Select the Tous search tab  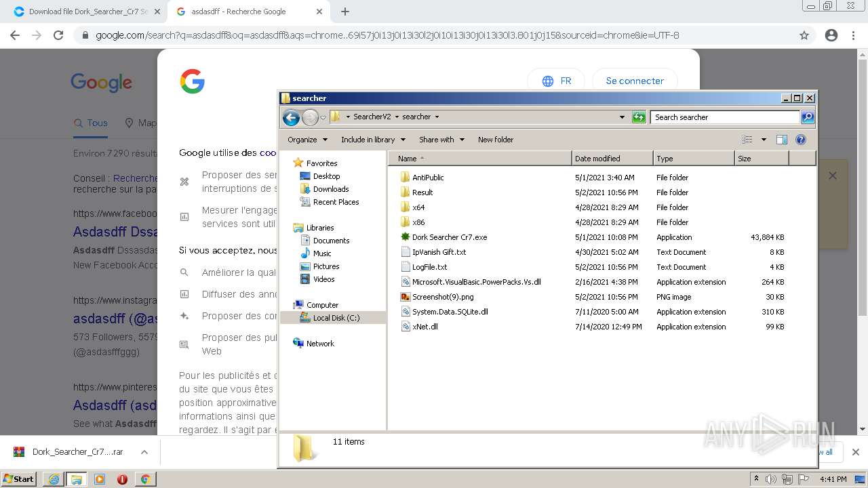90,123
